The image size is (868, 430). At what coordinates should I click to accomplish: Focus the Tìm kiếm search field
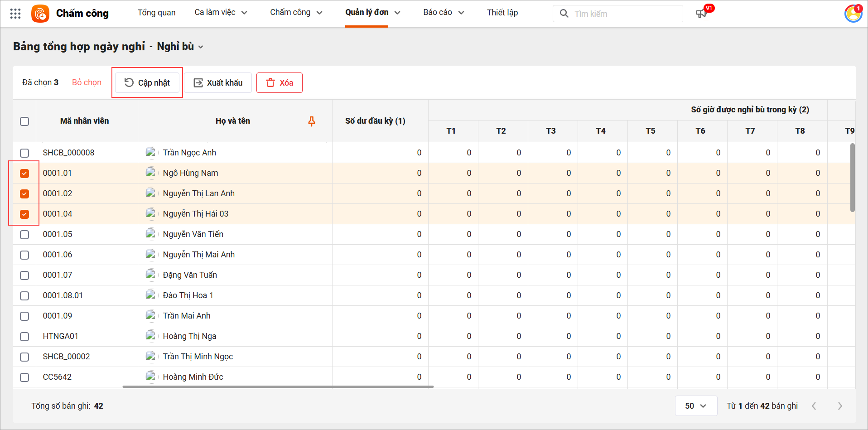pos(625,14)
